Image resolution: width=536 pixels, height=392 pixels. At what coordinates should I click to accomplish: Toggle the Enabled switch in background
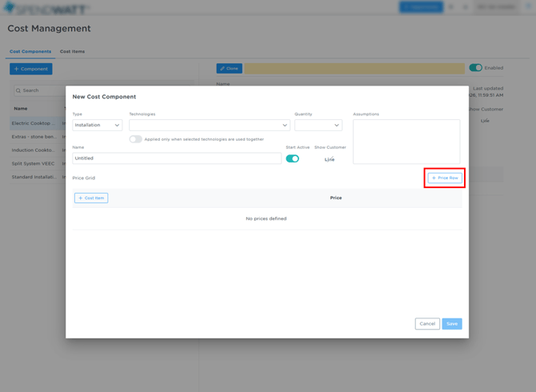click(x=476, y=68)
